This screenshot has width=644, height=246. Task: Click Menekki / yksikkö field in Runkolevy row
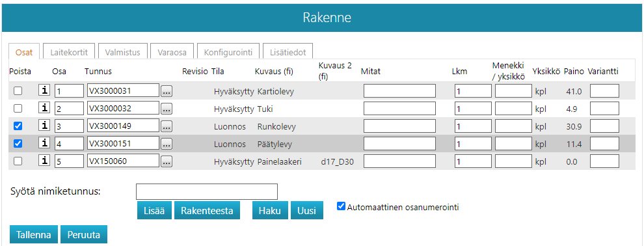pyautogui.click(x=513, y=126)
